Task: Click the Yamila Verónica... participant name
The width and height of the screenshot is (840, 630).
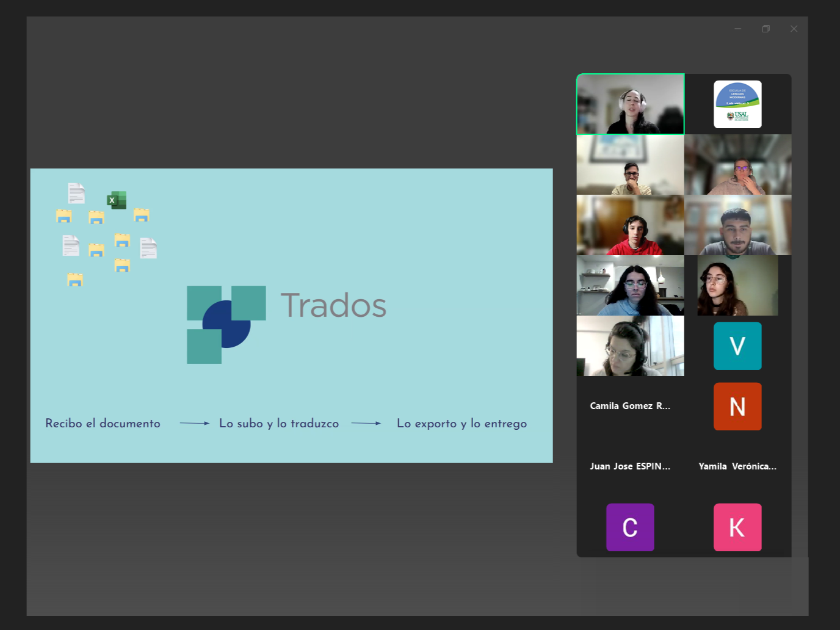Action: click(737, 466)
